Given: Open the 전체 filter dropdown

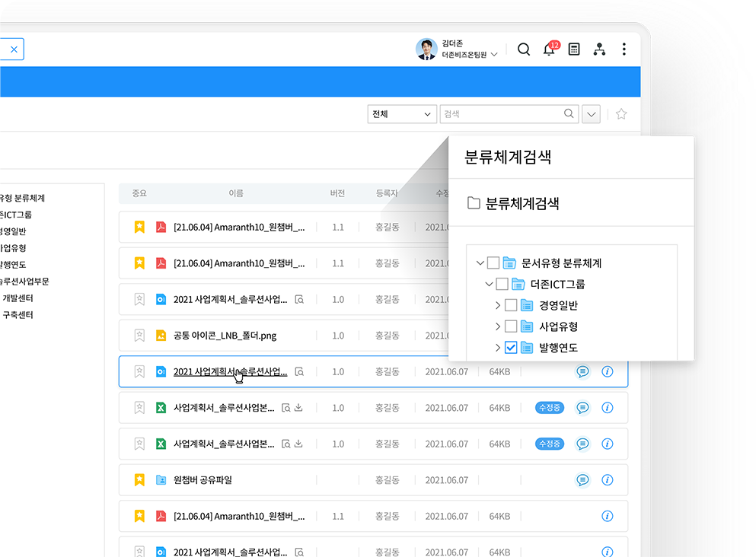Looking at the screenshot, I should click(401, 114).
